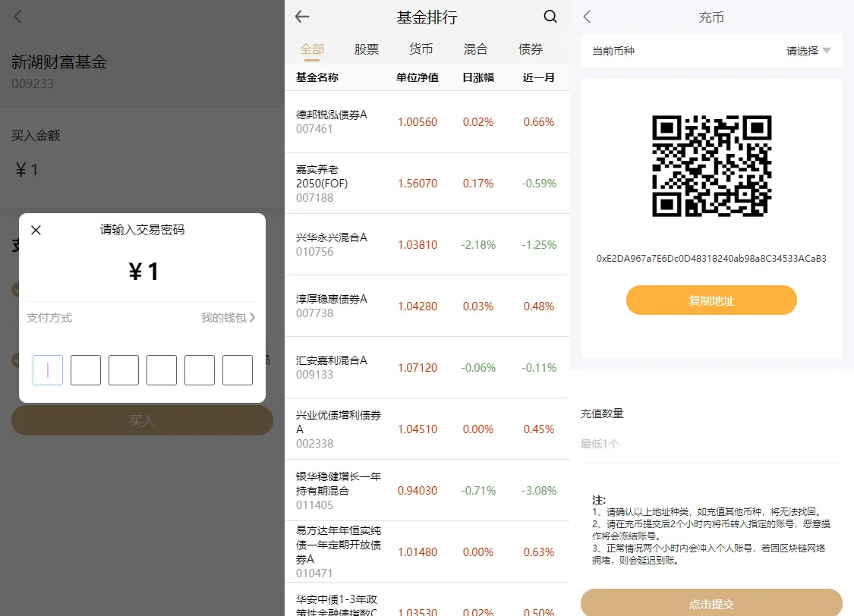The width and height of the screenshot is (854, 616).
Task: Open the 请选择 currency dropdown
Action: tap(808, 51)
